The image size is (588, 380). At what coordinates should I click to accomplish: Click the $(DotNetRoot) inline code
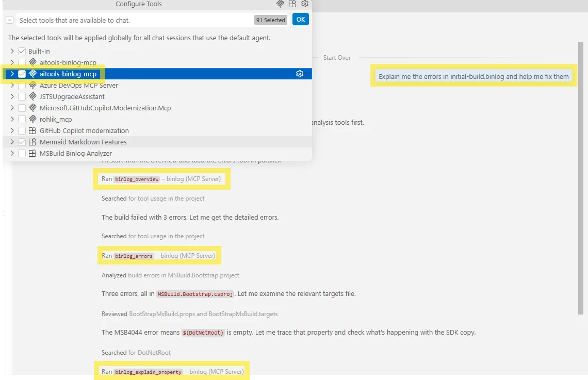click(x=203, y=333)
